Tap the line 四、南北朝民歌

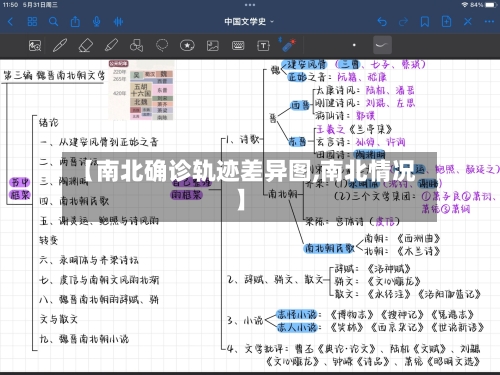pyautogui.click(x=74, y=201)
